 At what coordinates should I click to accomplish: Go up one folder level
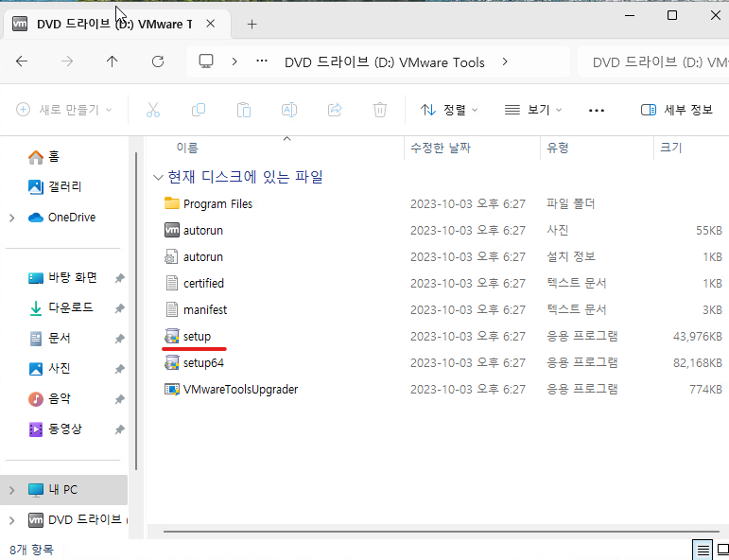[x=113, y=61]
